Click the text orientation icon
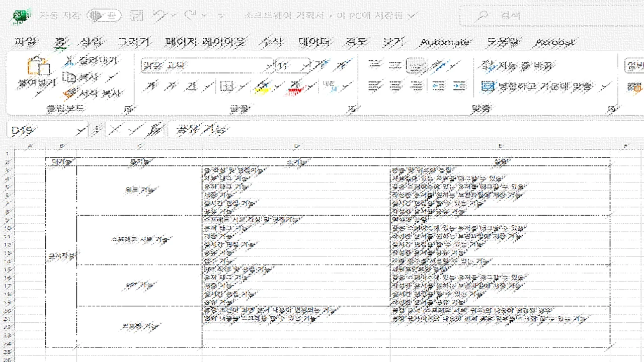 click(438, 65)
